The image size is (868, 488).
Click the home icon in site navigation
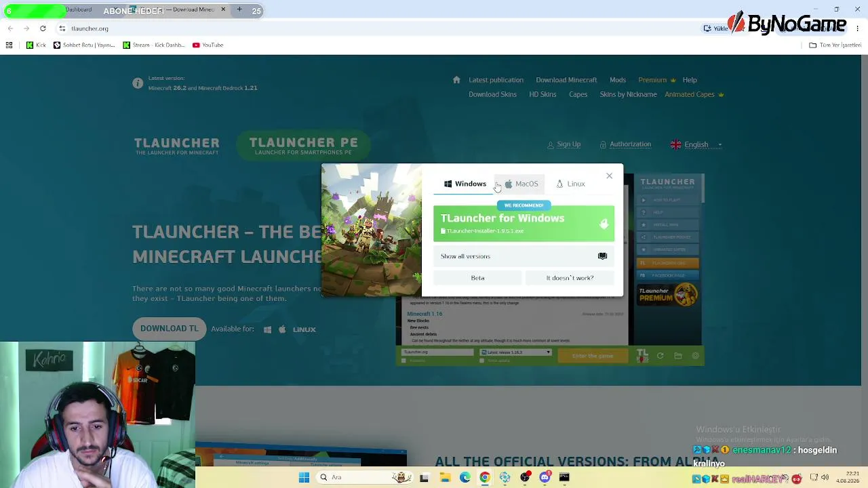pyautogui.click(x=456, y=80)
